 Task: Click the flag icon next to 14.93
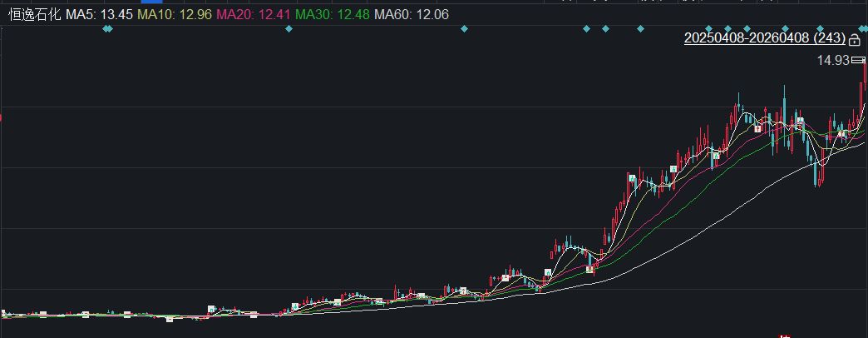pos(859,60)
